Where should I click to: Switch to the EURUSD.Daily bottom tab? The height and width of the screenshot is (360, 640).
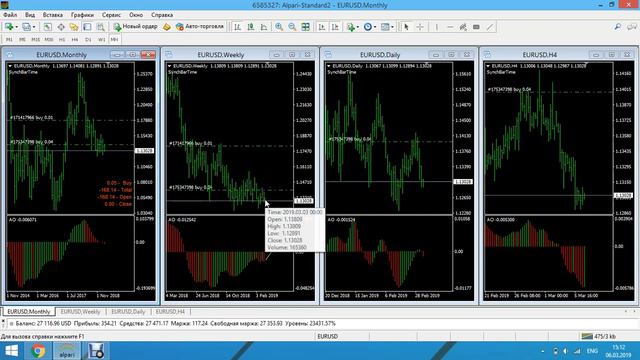128,312
